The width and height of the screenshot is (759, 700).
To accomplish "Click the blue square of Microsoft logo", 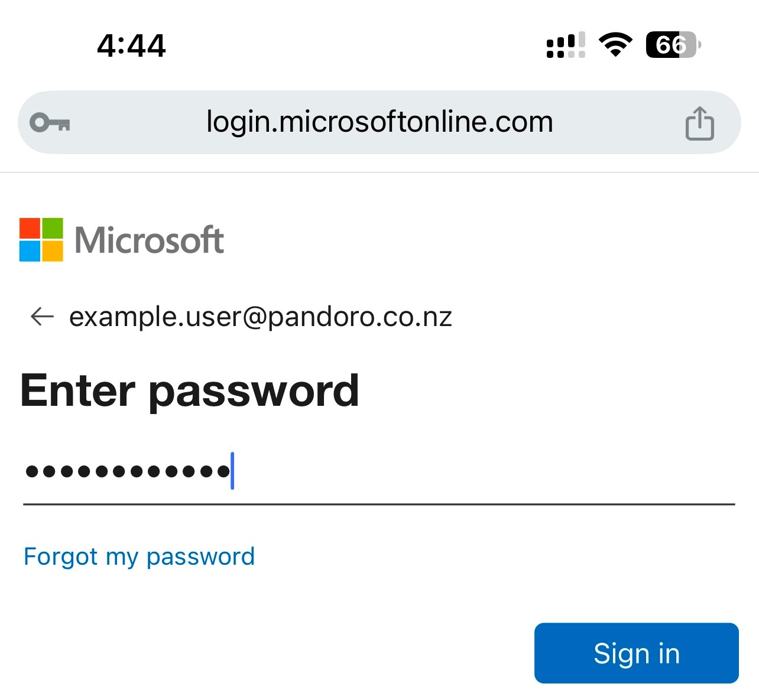I will click(x=30, y=250).
